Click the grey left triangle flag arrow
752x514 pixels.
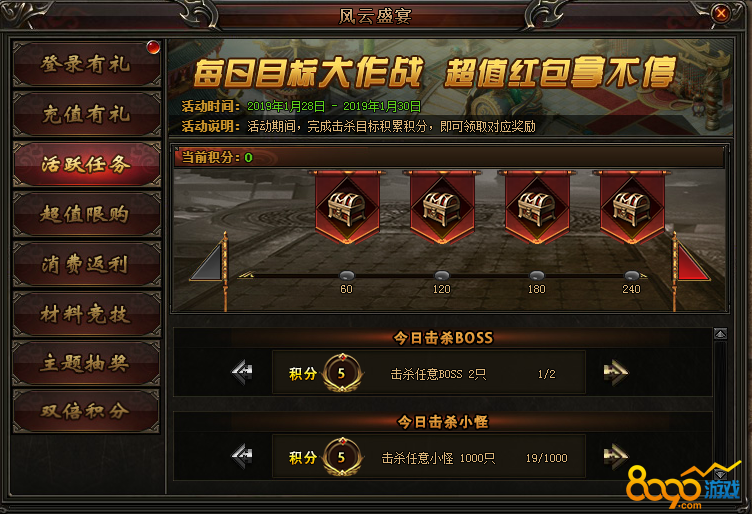click(x=209, y=261)
